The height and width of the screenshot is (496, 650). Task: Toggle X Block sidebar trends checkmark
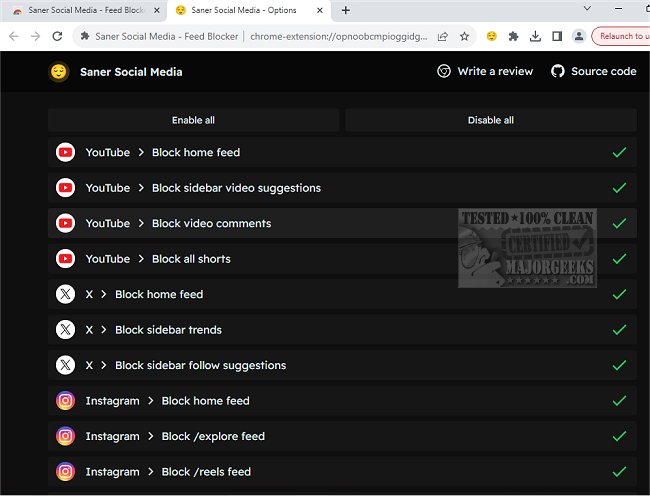point(619,330)
